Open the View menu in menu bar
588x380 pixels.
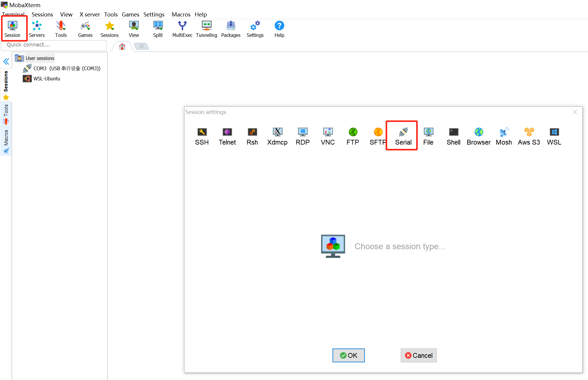66,14
